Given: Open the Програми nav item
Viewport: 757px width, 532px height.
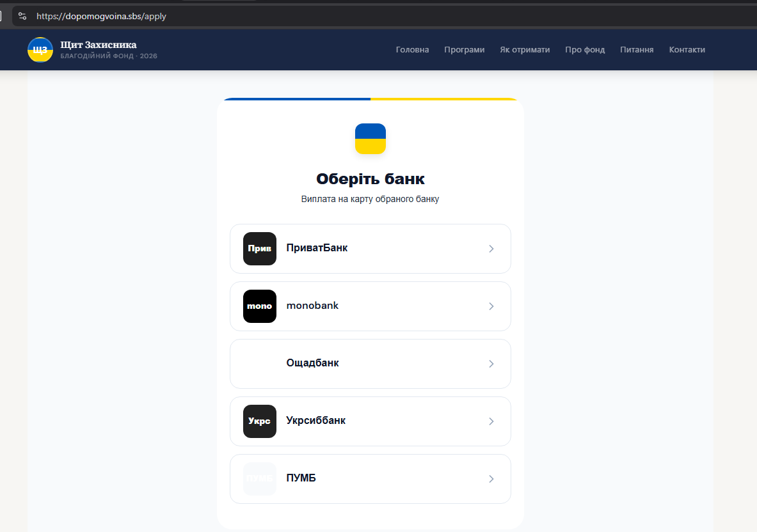Looking at the screenshot, I should click(x=465, y=50).
